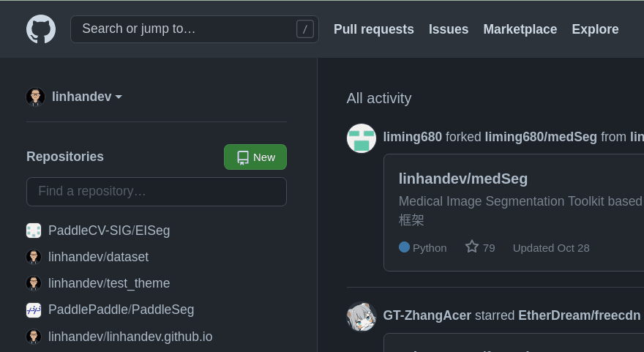Open Issues in the top navigation

point(449,29)
